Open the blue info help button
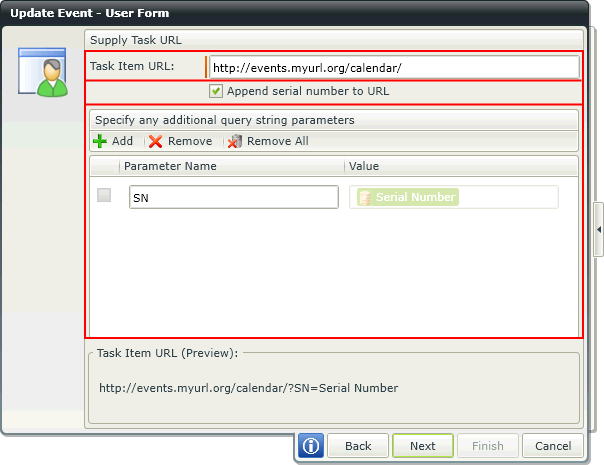The image size is (604, 465). click(x=311, y=446)
